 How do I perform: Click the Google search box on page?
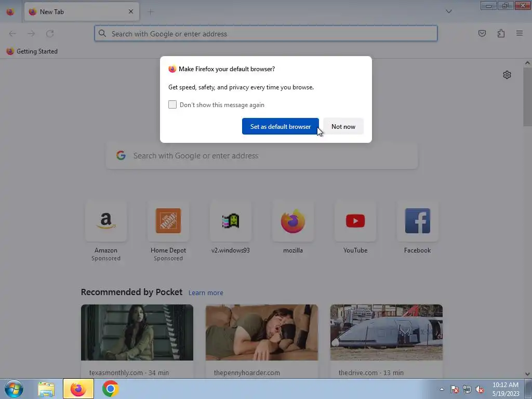coord(262,156)
